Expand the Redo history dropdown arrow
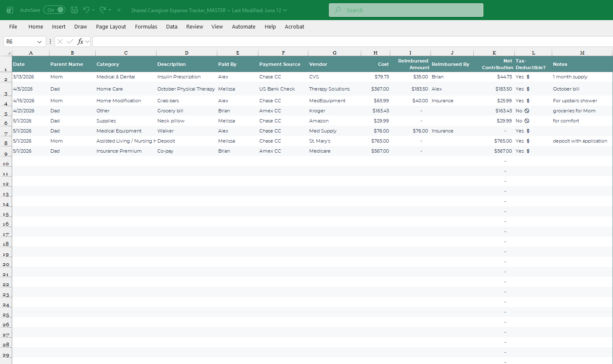This screenshot has width=613, height=364. [110, 10]
